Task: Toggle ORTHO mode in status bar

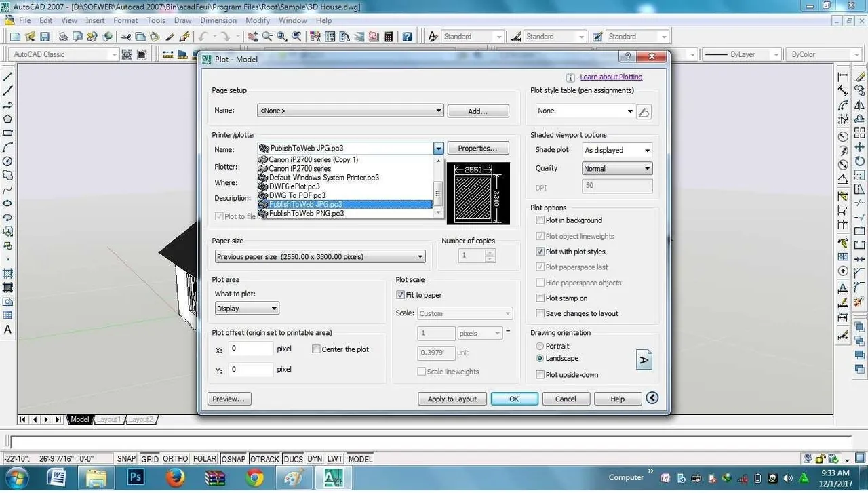Action: (176, 459)
